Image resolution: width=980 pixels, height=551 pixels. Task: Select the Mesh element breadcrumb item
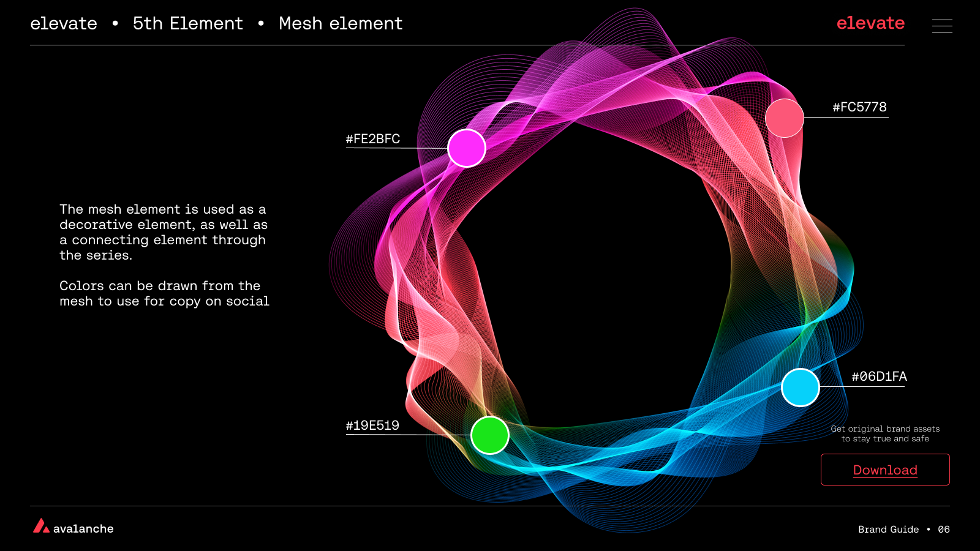[341, 24]
